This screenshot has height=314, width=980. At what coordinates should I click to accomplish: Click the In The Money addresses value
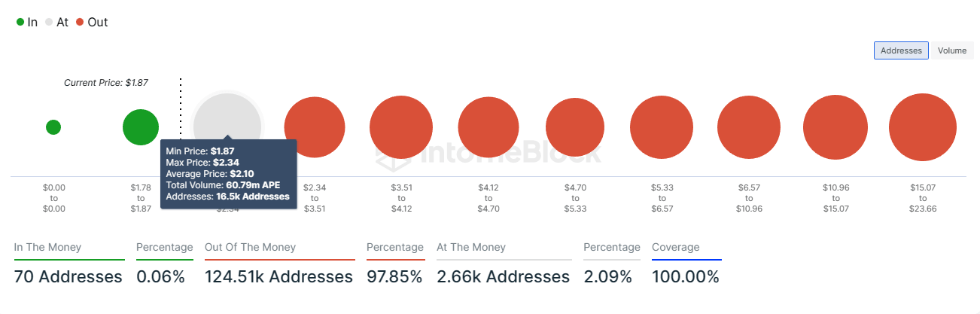pos(68,277)
